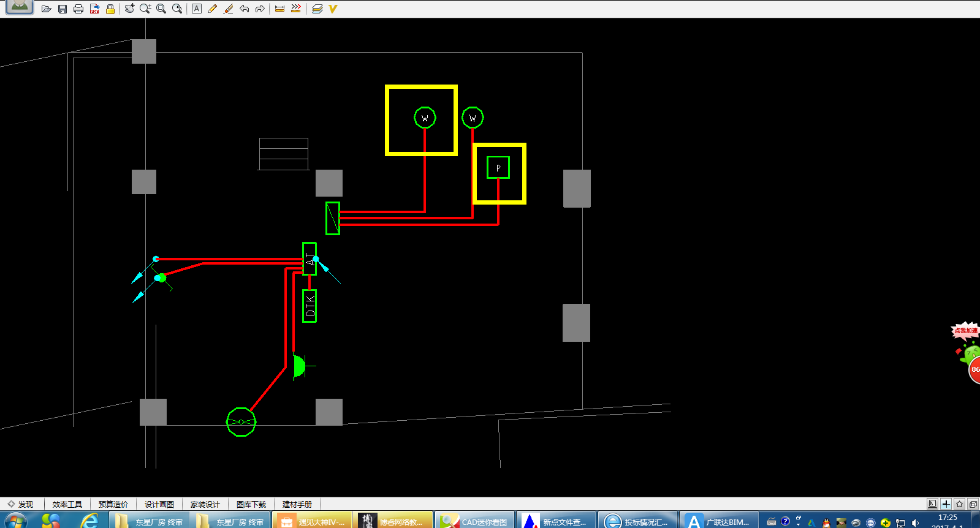Viewport: 980px width, 528px height.
Task: Select the eraser brush tool
Action: tap(228, 9)
